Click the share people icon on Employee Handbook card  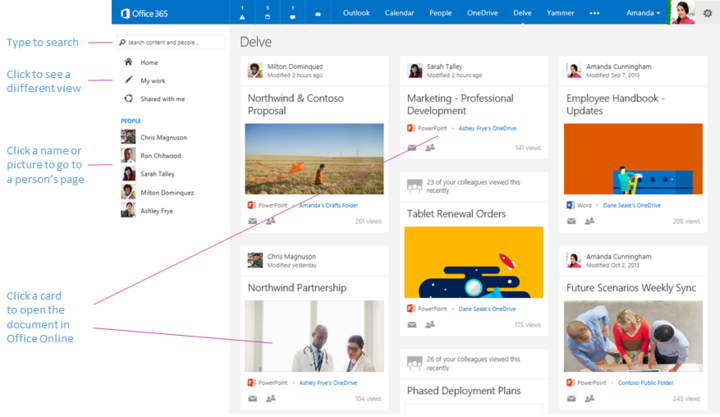(x=591, y=221)
